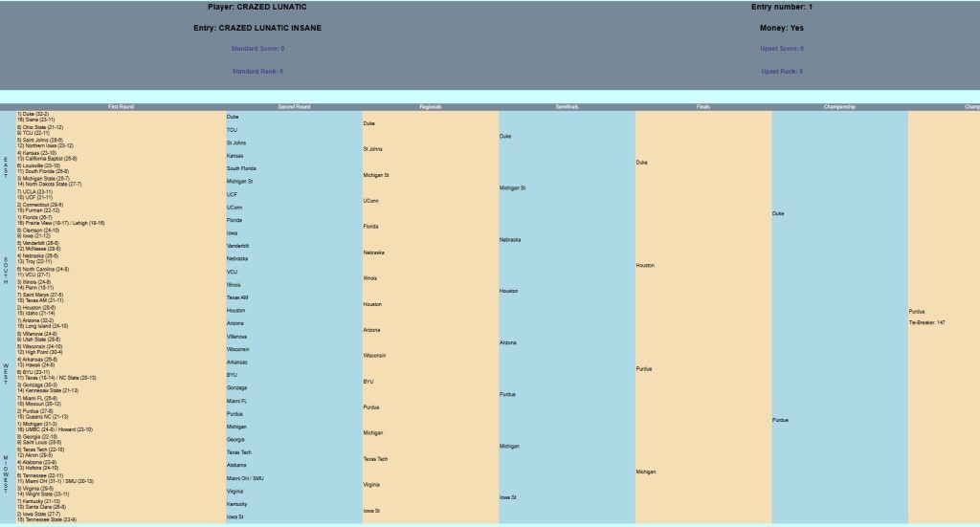Click the Purdue champion pick
Image resolution: width=980 pixels, height=527 pixels.
[918, 311]
